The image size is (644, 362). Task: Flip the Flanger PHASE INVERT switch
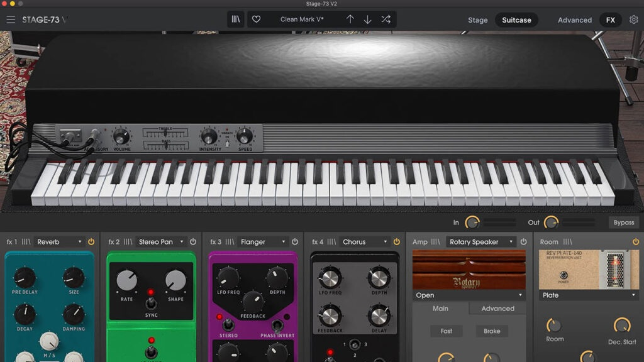[x=277, y=326]
